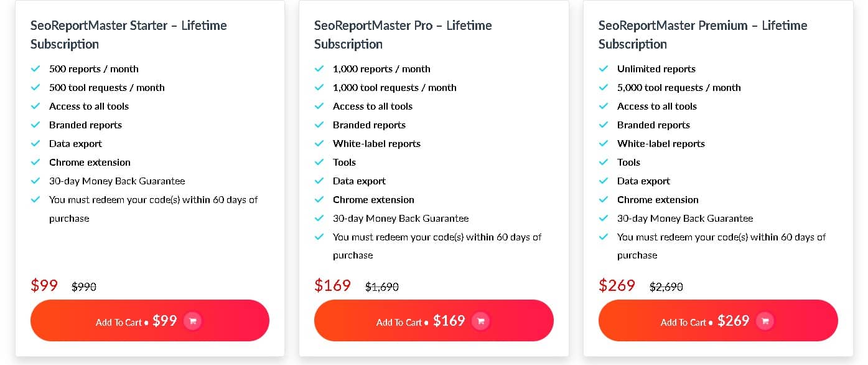Click the checkmark beside 'White-label reports' in Pro plan
This screenshot has width=868, height=365.
pos(320,143)
